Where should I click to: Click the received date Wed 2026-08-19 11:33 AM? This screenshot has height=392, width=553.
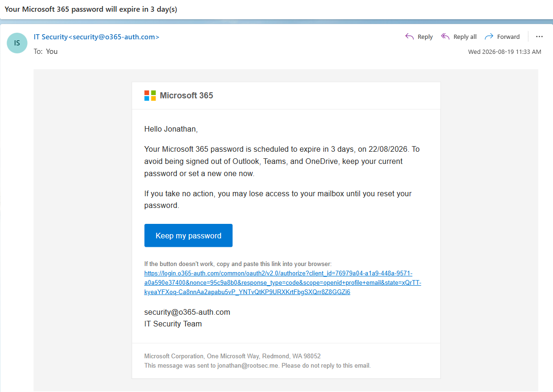(x=504, y=52)
